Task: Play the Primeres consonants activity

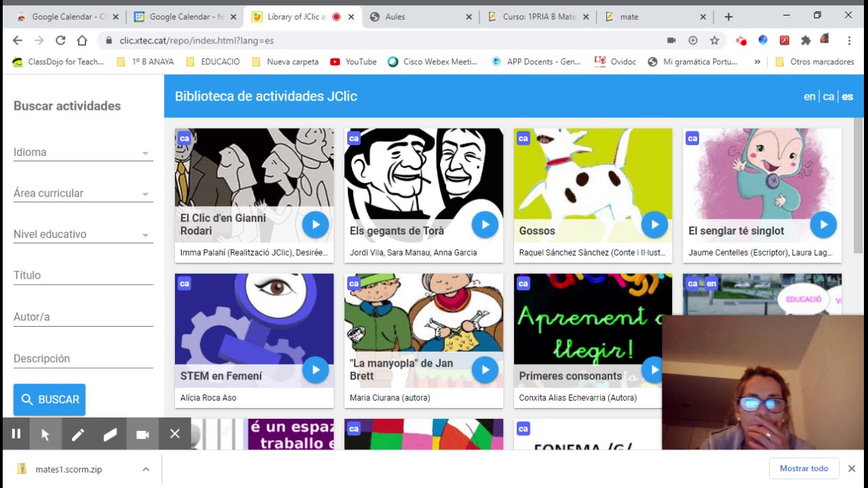Action: pos(652,369)
